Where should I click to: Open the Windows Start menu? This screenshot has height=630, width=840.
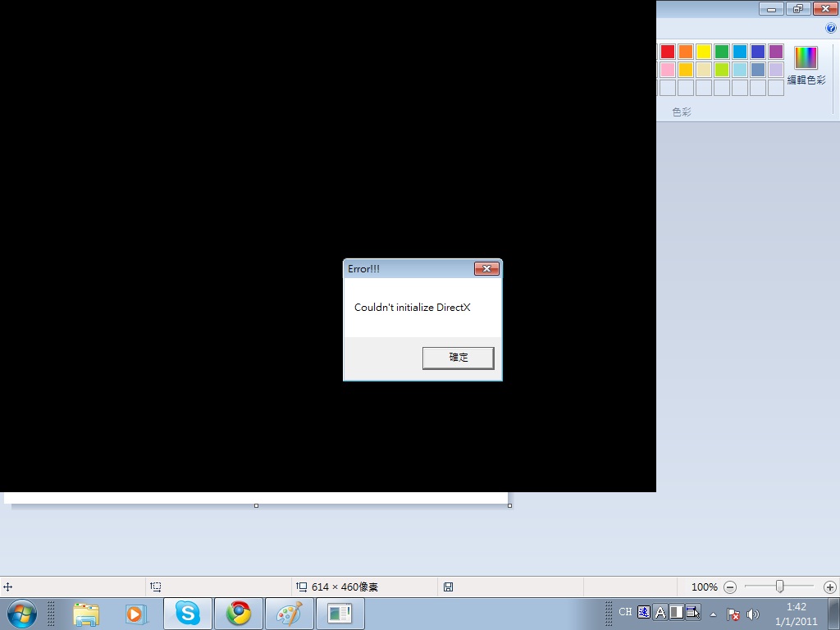[22, 614]
